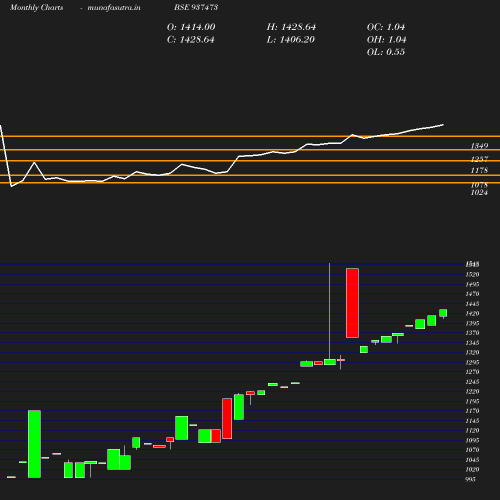500x500 pixels.
Task: Click the 1020 price axis label
Action: pos(473,469)
